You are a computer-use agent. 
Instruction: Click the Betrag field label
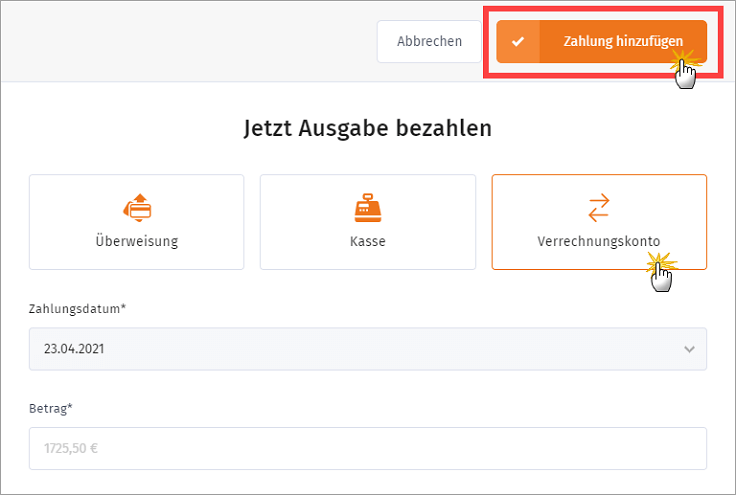point(52,408)
